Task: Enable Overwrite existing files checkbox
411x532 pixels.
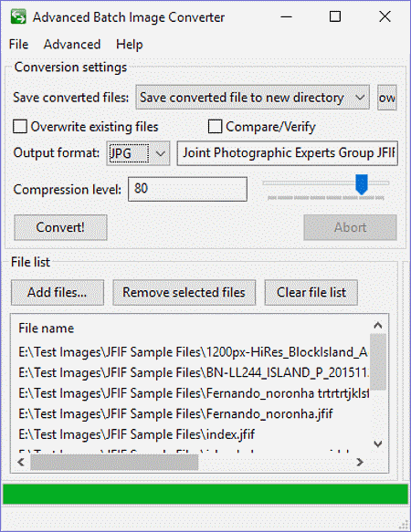Action: coord(20,127)
